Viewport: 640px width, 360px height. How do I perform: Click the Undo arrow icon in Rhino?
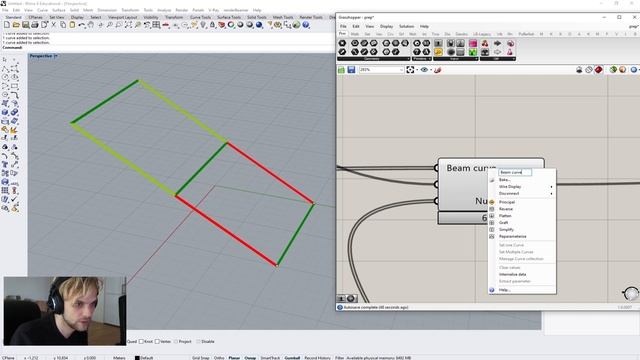(x=82, y=25)
